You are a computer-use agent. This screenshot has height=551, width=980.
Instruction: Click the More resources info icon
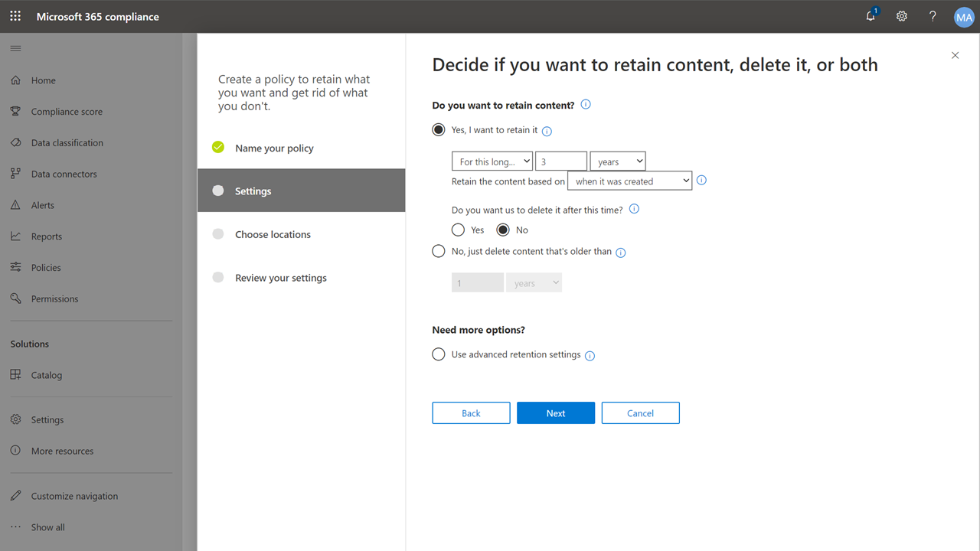pyautogui.click(x=15, y=451)
